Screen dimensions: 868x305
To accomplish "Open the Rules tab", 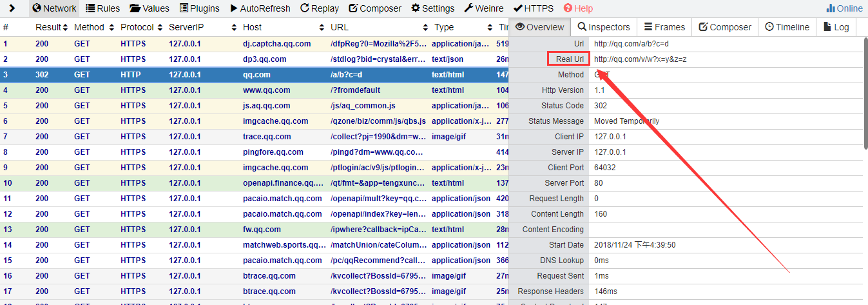I will [102, 8].
